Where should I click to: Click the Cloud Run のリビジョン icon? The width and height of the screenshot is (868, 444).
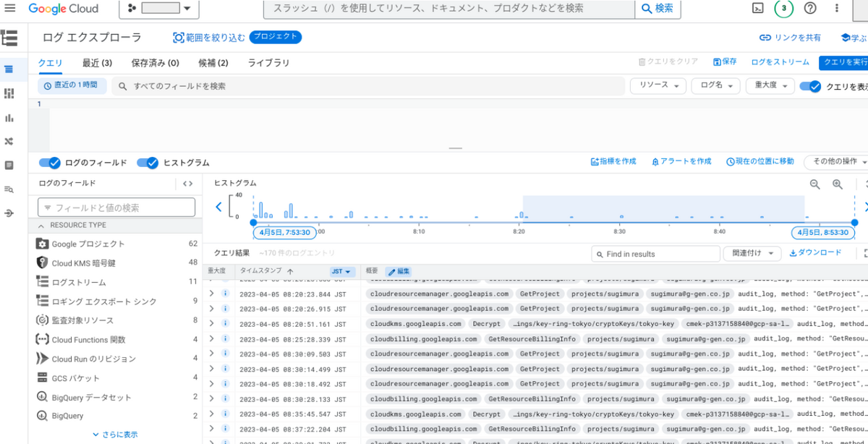[x=42, y=359]
